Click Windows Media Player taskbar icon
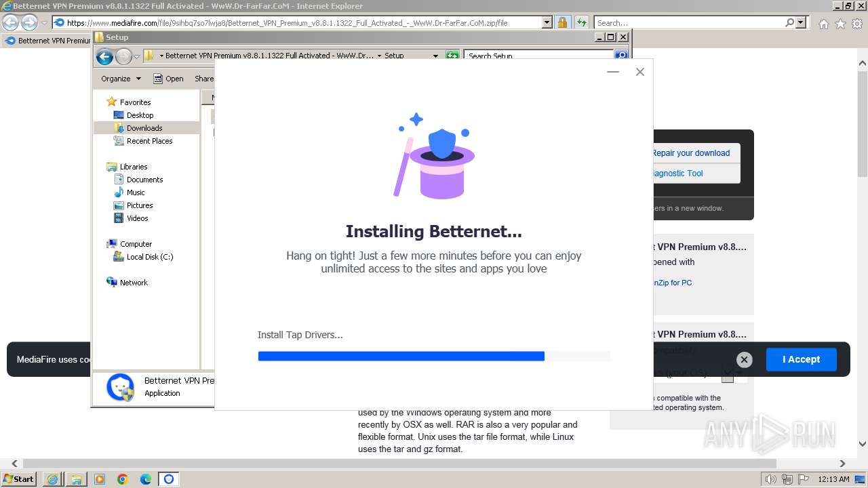 (x=100, y=479)
